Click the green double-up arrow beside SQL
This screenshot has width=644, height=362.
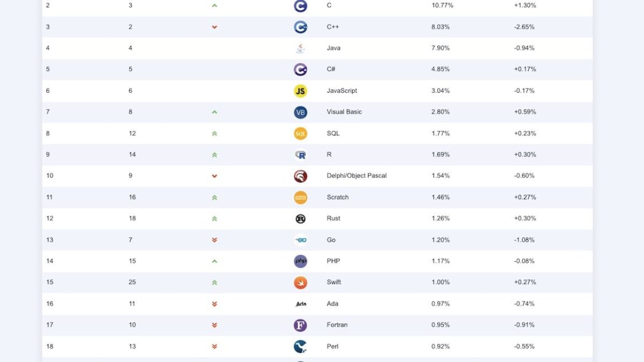tap(214, 134)
